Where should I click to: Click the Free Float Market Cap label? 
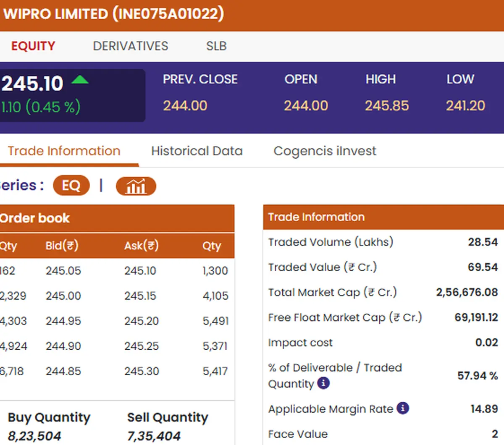(x=345, y=318)
